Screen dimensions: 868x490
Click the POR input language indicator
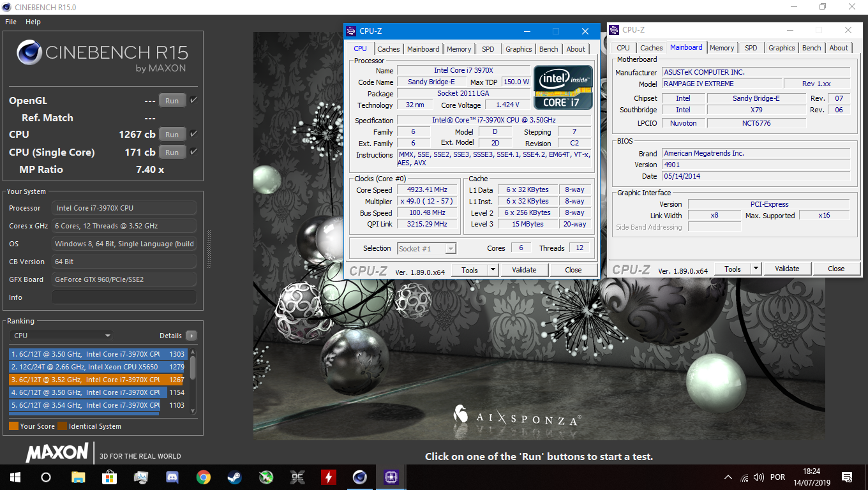pos(777,477)
